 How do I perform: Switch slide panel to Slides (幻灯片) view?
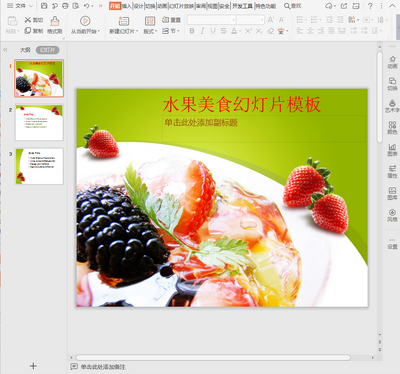click(48, 50)
